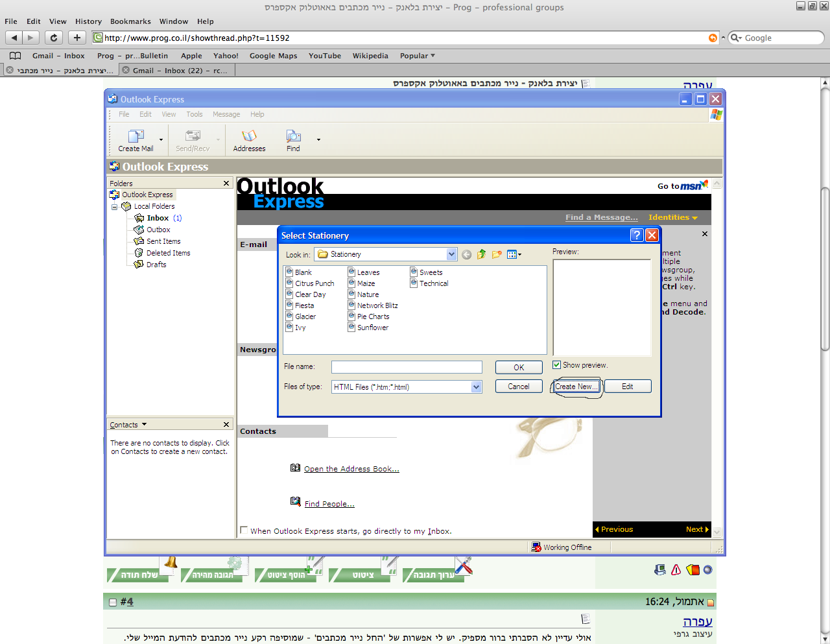Add a bookmark with the plus button
The width and height of the screenshot is (830, 644).
[x=77, y=38]
